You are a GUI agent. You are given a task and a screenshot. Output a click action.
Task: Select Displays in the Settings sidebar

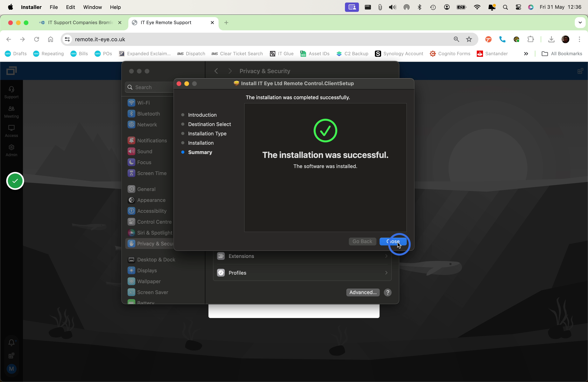click(x=142, y=270)
